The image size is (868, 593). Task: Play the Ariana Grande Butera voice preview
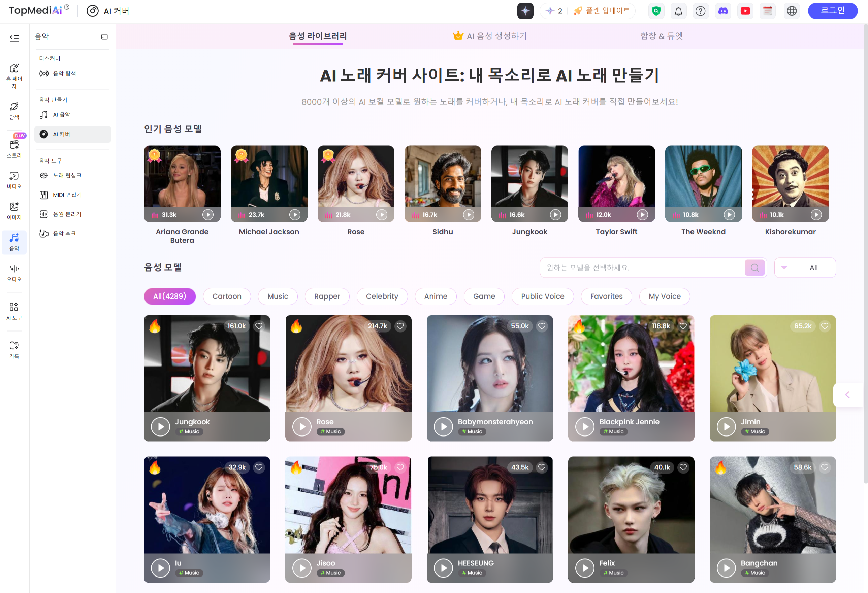click(208, 215)
